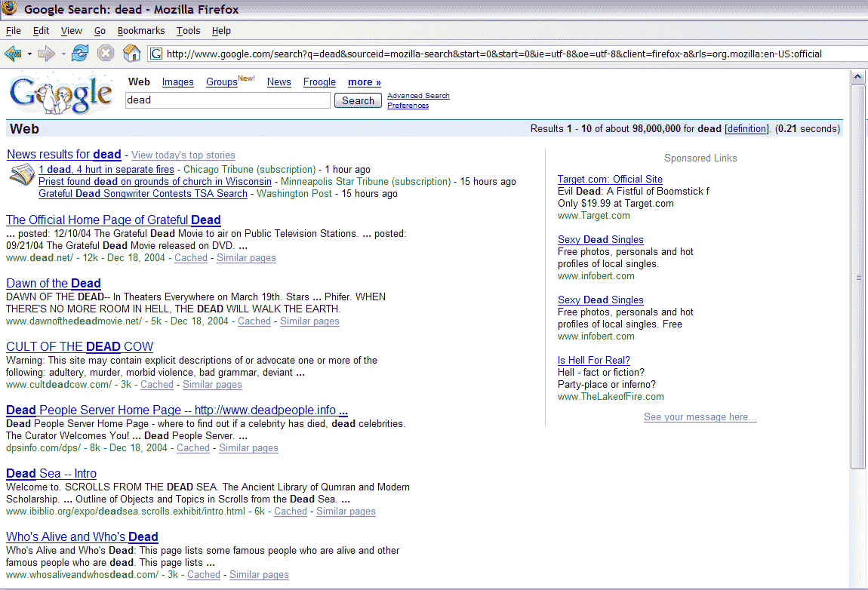This screenshot has height=590, width=868.
Task: Click the Google favicon in address bar
Action: 156,54
